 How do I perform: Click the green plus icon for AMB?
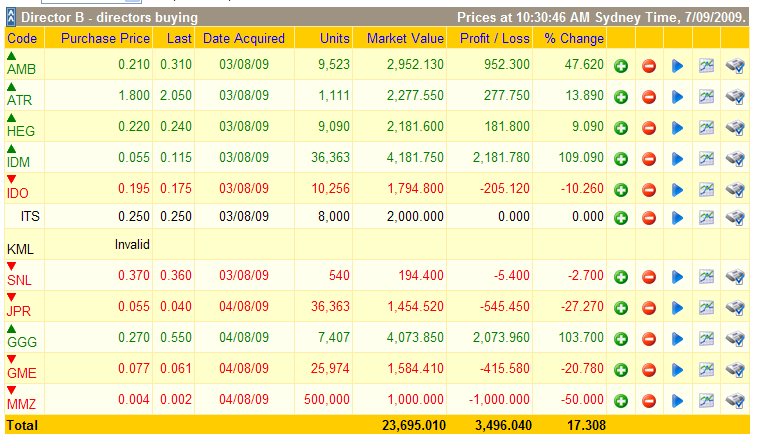coord(621,66)
